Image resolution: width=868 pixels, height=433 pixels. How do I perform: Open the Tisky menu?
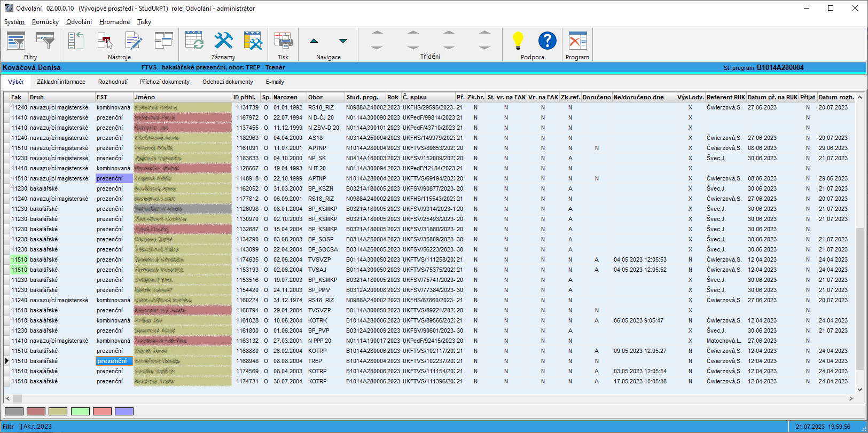144,22
